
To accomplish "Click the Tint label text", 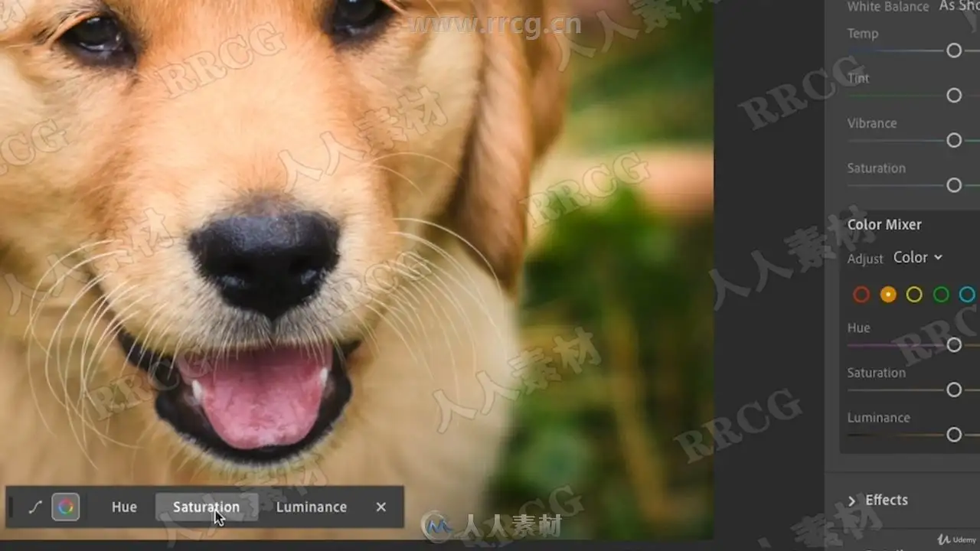I will pos(858,78).
